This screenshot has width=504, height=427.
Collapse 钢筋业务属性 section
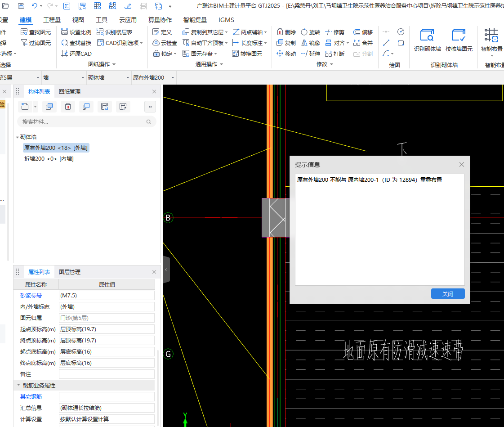pyautogui.click(x=18, y=385)
